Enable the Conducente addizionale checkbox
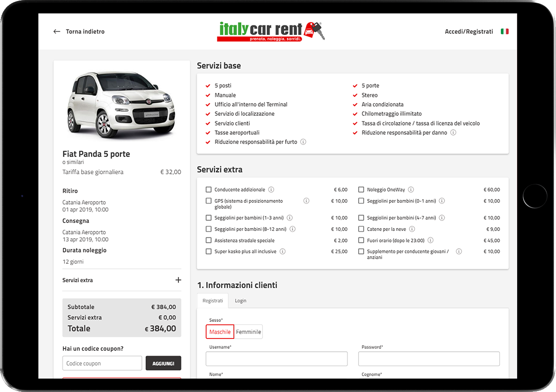556x392 pixels. [208, 190]
